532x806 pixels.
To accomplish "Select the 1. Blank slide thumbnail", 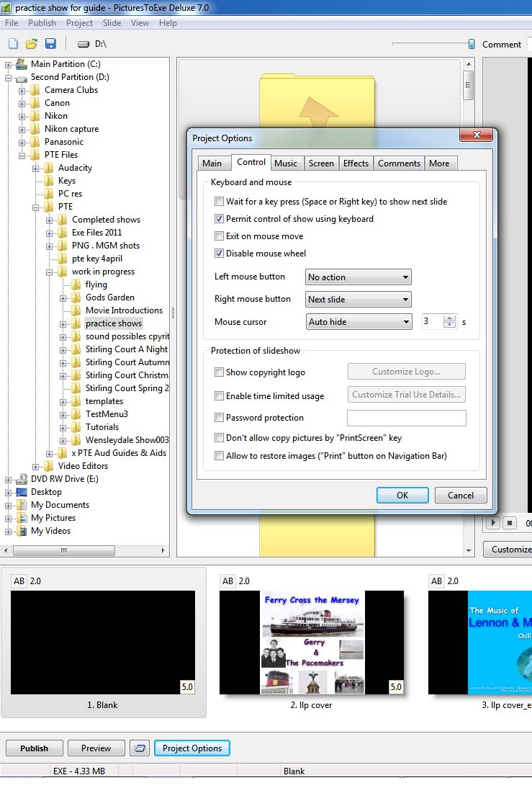I will 103,642.
